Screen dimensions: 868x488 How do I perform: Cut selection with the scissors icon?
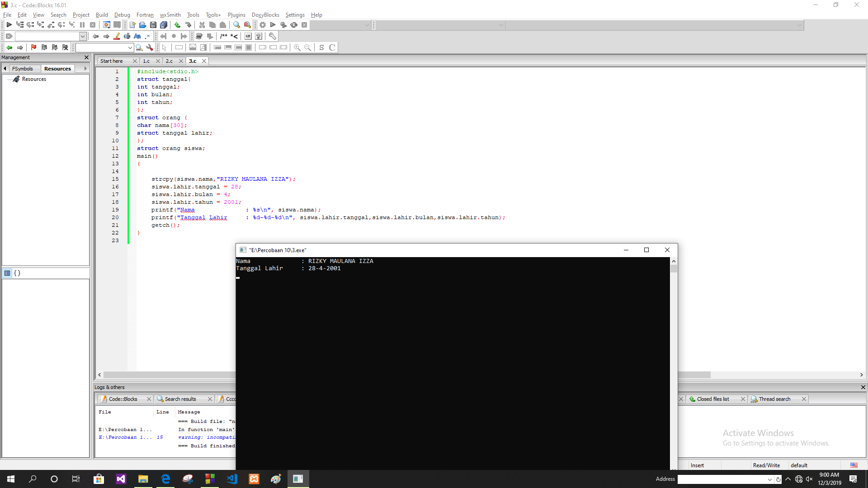[x=202, y=25]
